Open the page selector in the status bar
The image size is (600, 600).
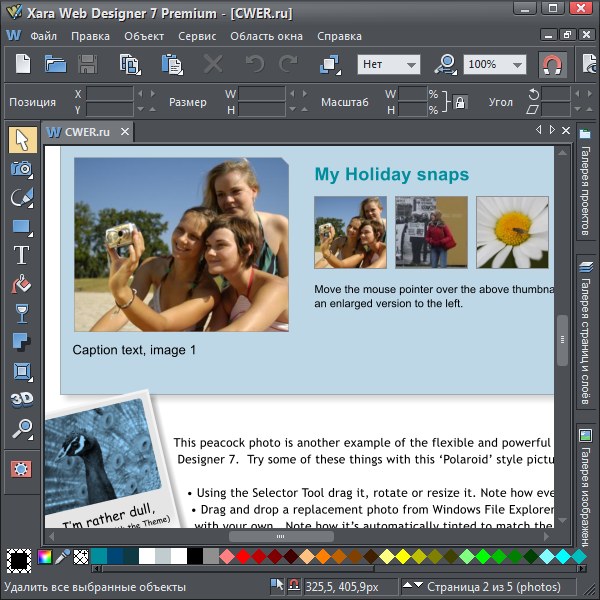point(480,586)
